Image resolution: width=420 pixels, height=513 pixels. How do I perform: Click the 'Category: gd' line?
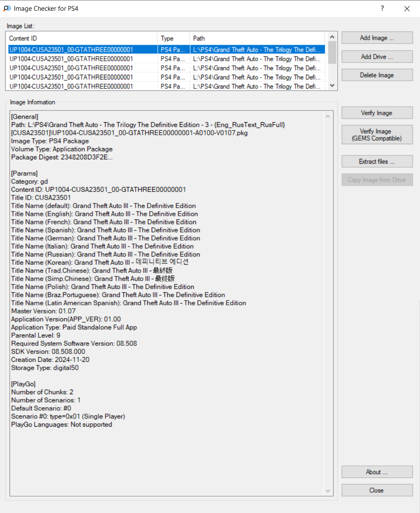pos(29,181)
